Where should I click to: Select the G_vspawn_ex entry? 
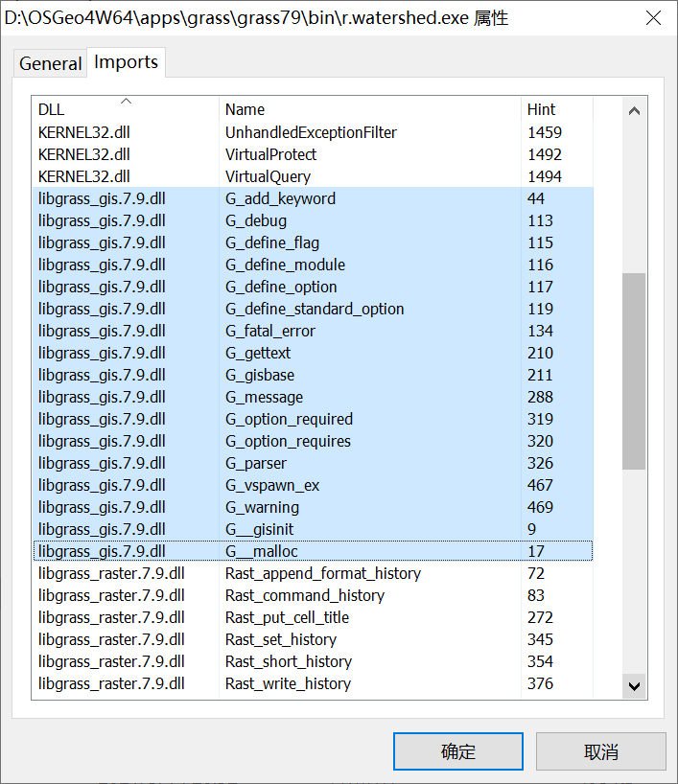(x=313, y=485)
